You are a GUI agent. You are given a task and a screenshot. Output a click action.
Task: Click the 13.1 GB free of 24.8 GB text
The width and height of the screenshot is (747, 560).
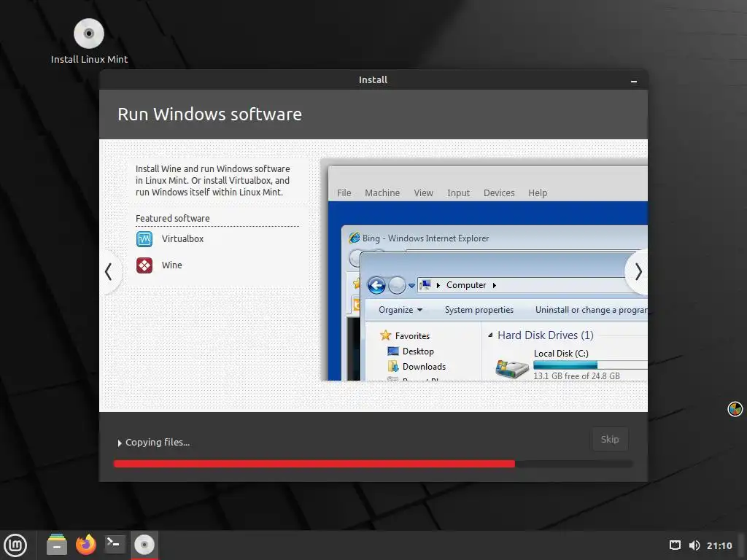pyautogui.click(x=576, y=376)
